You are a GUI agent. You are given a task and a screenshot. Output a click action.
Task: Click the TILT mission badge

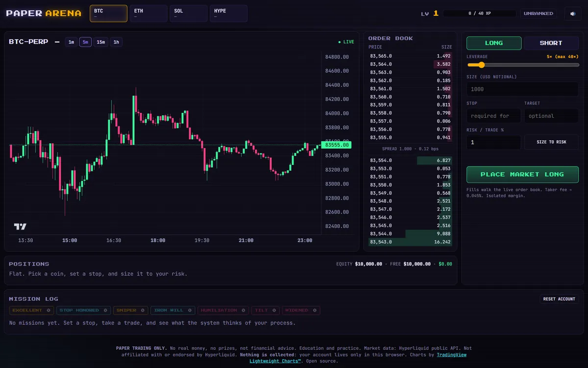pos(266,311)
